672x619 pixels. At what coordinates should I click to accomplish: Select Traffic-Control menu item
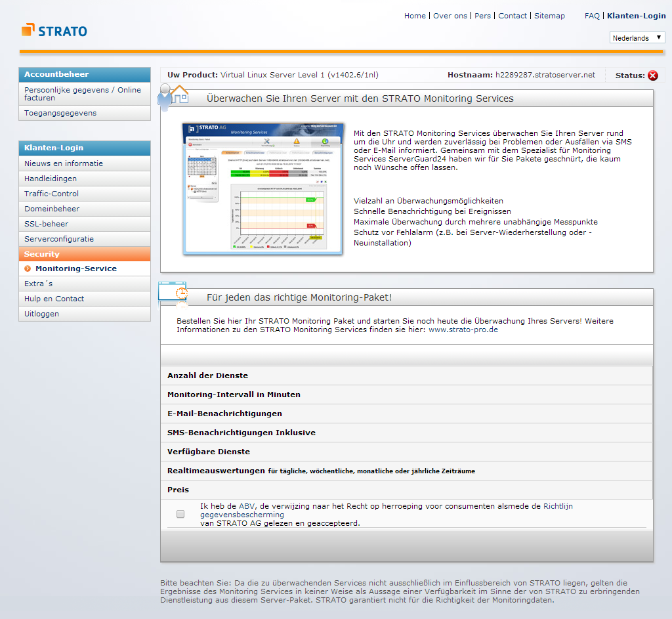(x=51, y=194)
